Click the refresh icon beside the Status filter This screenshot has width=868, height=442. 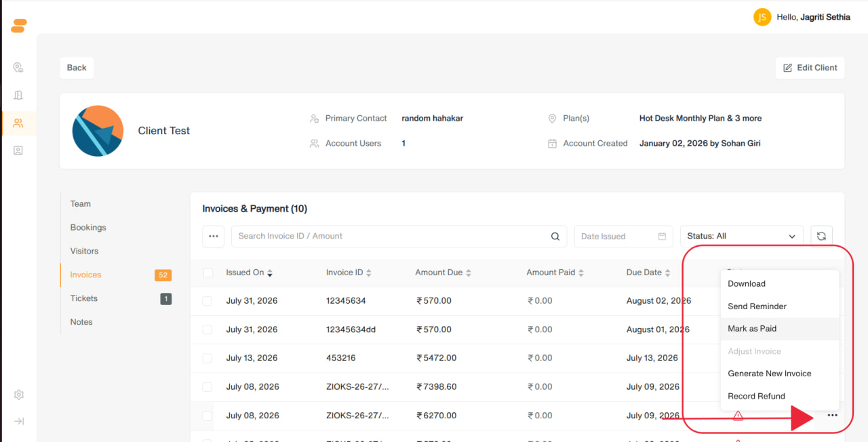(821, 236)
